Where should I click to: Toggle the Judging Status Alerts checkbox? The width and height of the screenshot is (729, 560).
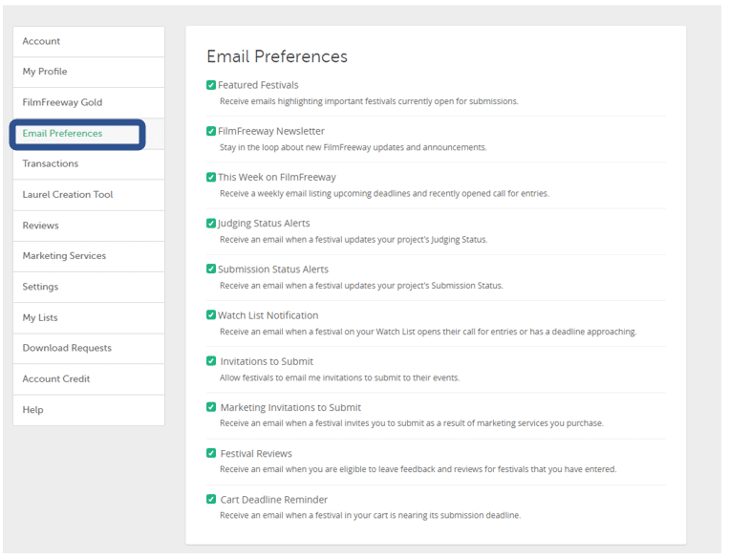click(211, 224)
